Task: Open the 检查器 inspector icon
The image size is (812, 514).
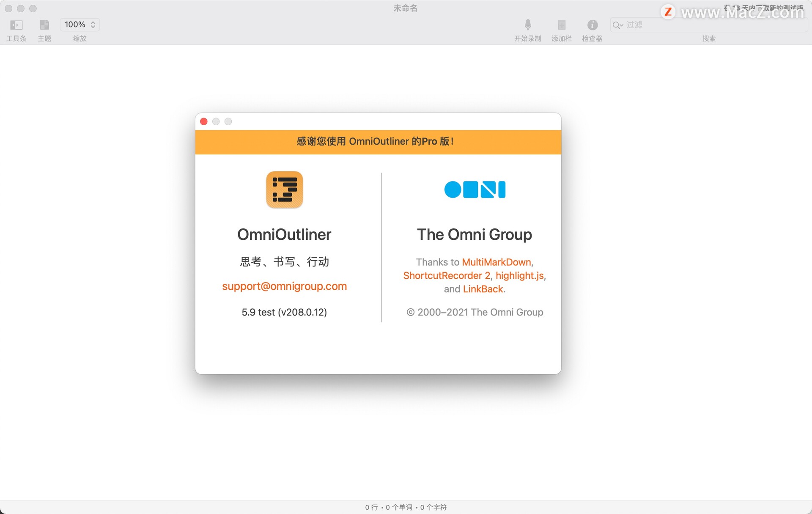Action: [x=592, y=25]
